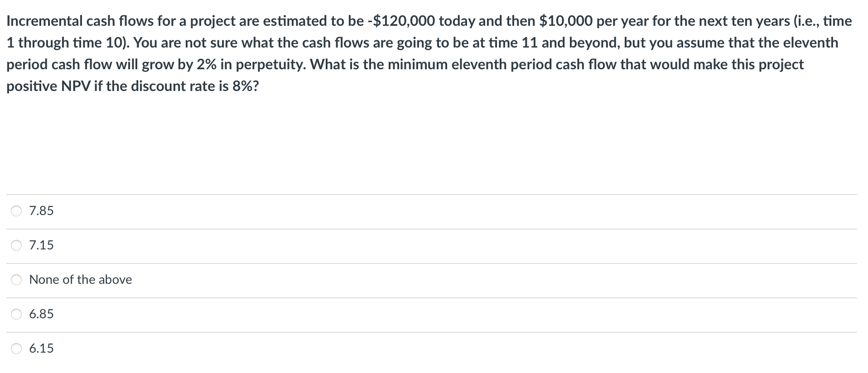868x373 pixels.
Task: Select the radio button for 6.85
Action: [16, 314]
